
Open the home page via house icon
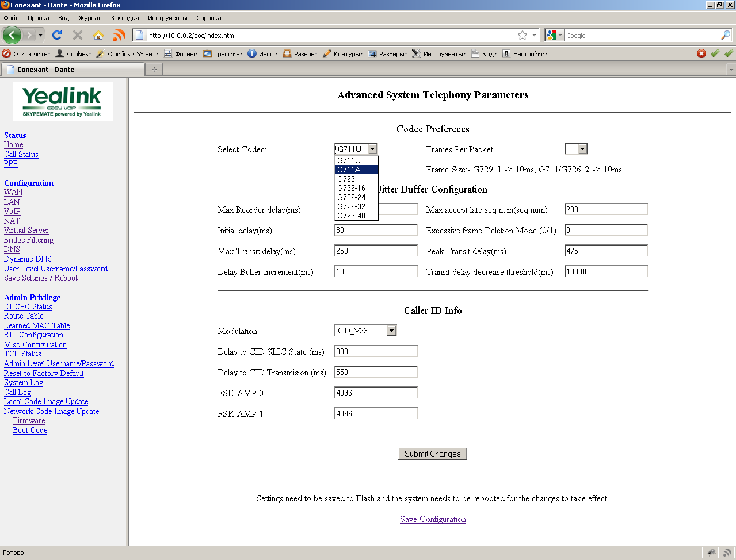(x=98, y=35)
